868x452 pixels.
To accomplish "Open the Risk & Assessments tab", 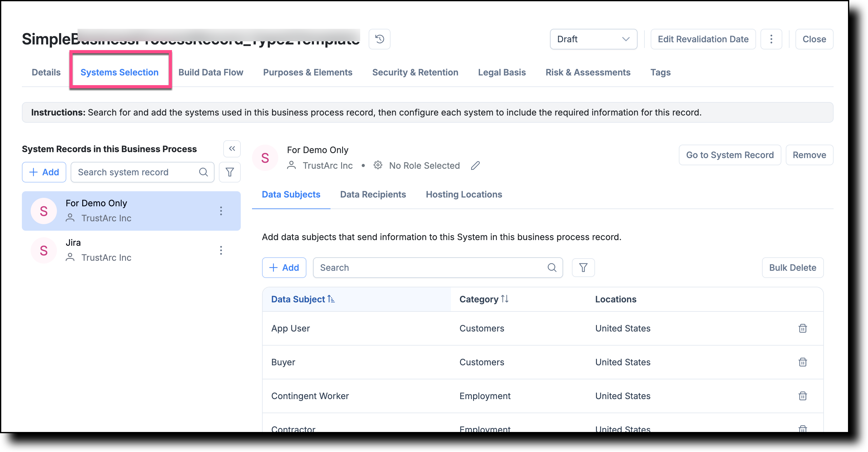I will click(x=588, y=72).
